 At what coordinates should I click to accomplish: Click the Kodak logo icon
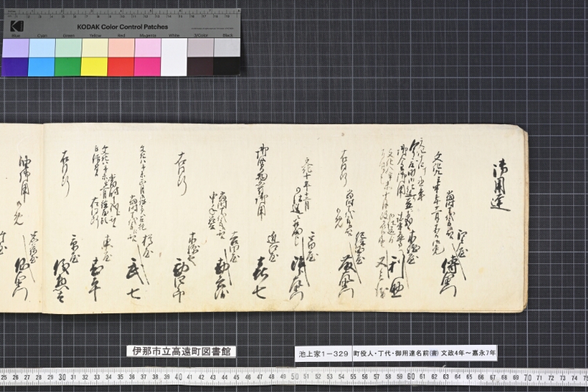[x=16, y=26]
